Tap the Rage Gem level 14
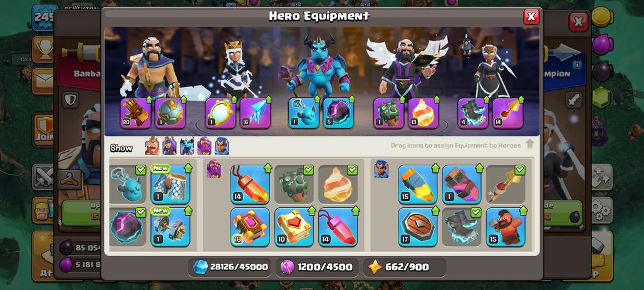644x290 pixels. (250, 184)
